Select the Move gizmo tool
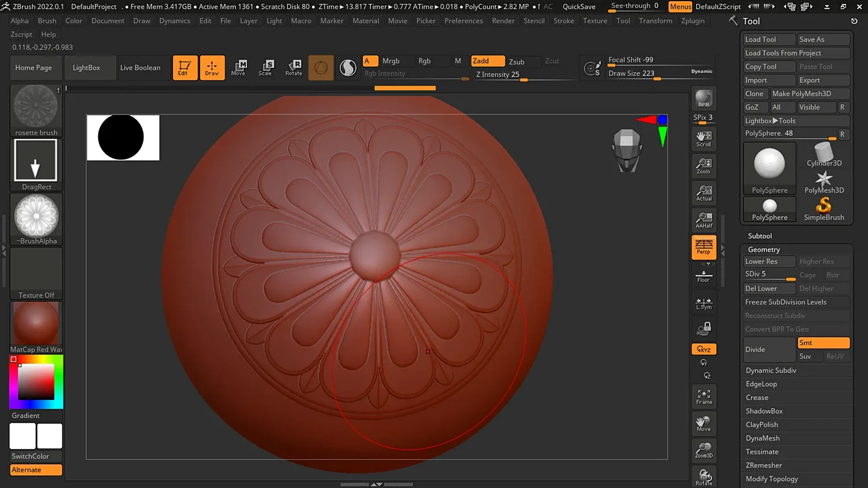The image size is (868, 488). [x=238, y=67]
